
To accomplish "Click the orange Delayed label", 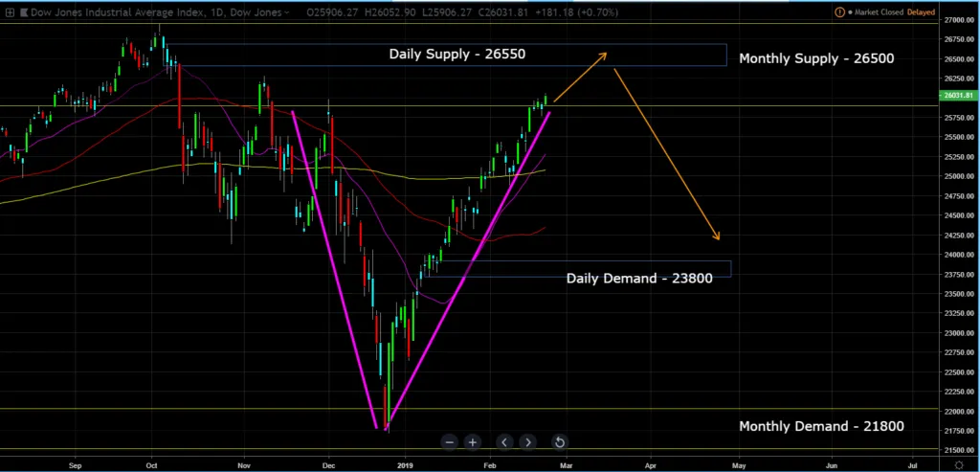I will 922,11.
